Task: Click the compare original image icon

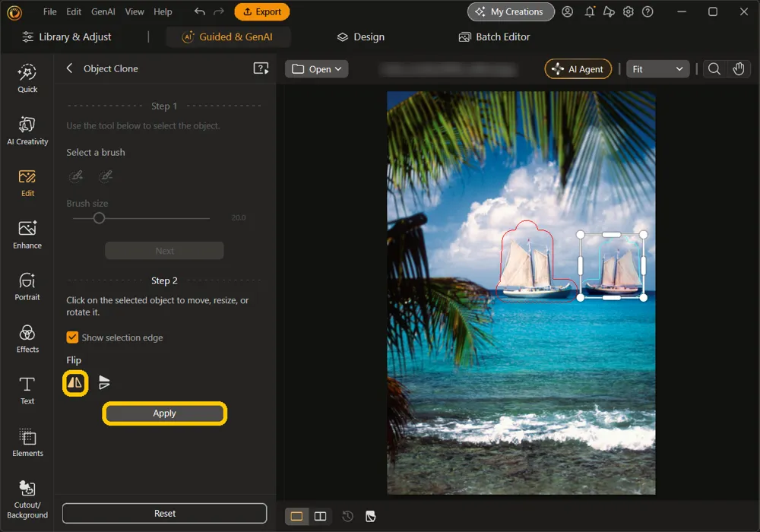Action: tap(370, 517)
